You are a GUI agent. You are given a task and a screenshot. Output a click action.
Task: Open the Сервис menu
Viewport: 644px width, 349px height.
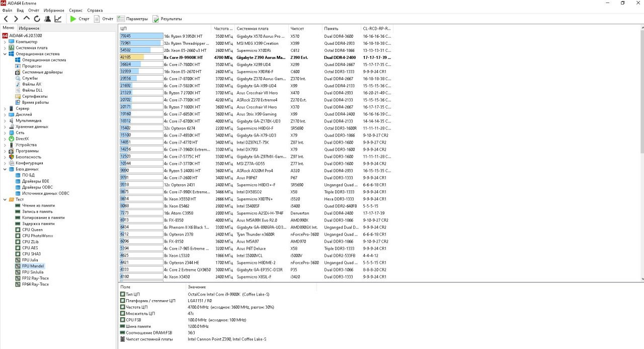click(x=76, y=10)
